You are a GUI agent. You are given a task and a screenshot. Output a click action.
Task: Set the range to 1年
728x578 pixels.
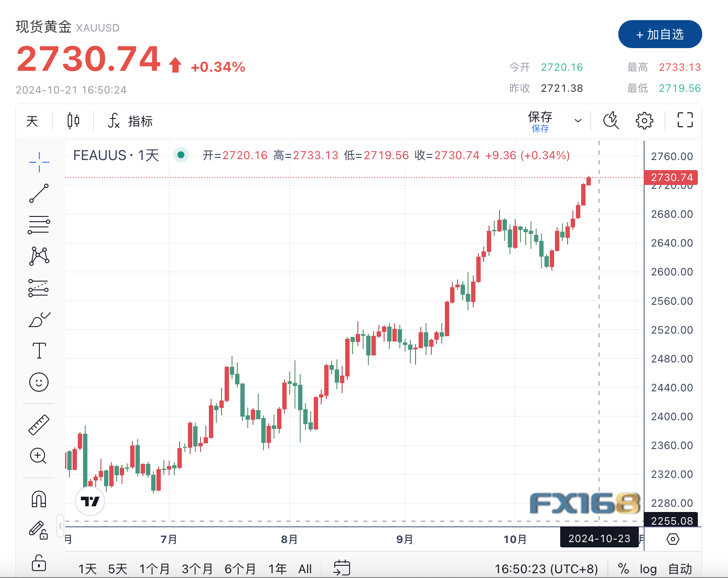click(277, 569)
